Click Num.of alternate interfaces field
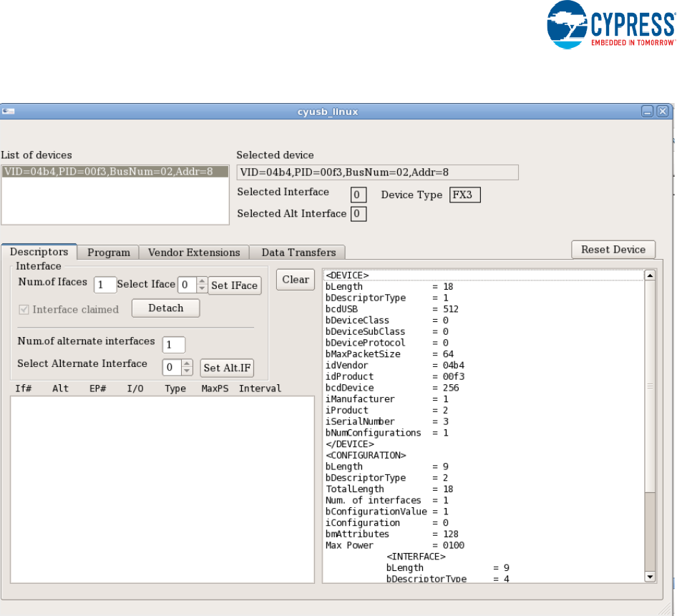 174,344
